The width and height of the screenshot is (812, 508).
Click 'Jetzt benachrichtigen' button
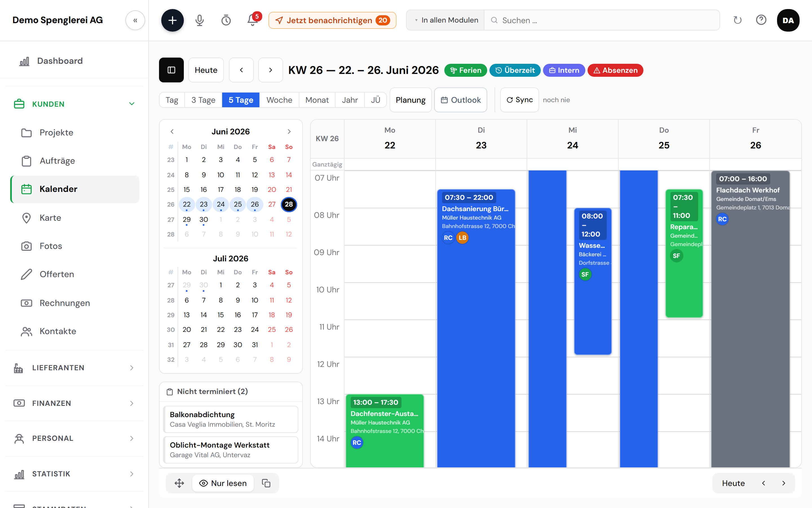[332, 20]
